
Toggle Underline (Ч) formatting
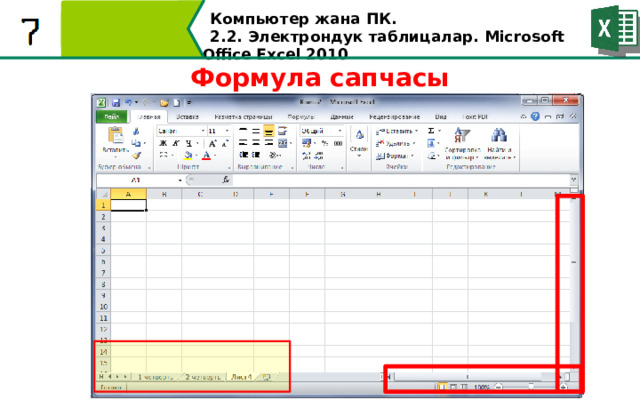(188, 143)
